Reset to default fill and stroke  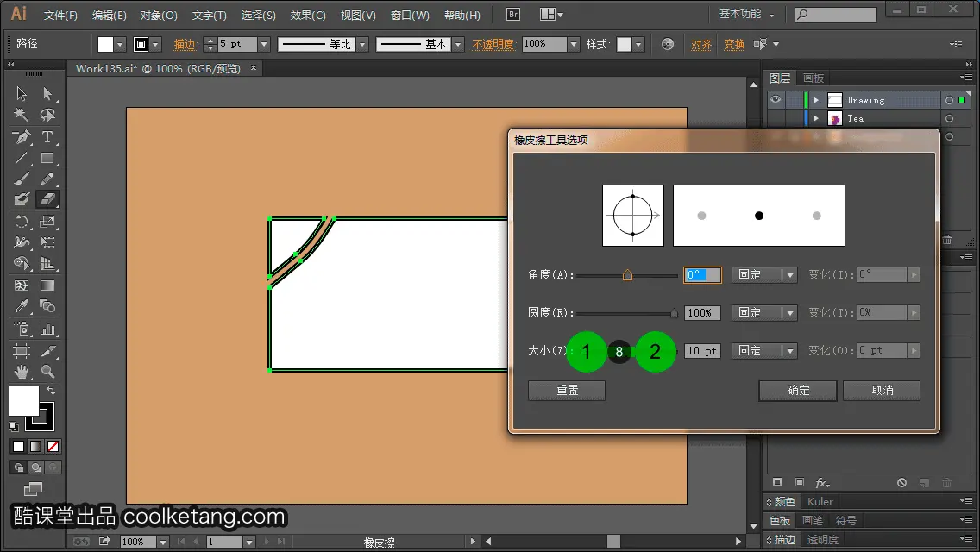pos(14,427)
